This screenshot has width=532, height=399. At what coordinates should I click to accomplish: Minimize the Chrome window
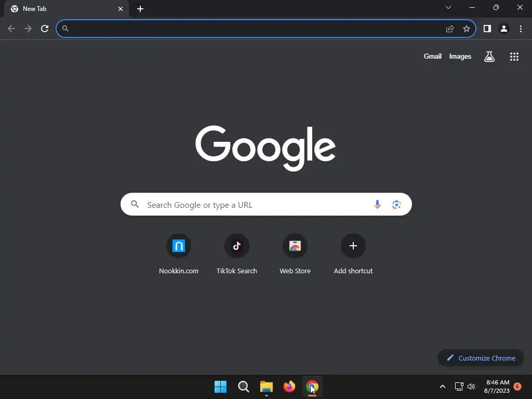click(x=472, y=7)
